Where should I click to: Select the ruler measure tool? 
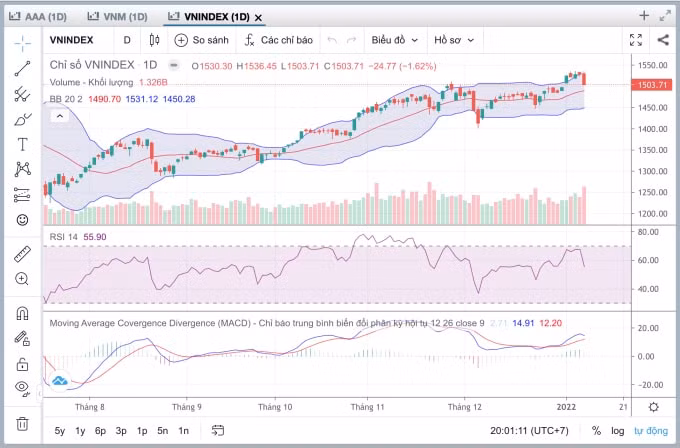point(22,254)
